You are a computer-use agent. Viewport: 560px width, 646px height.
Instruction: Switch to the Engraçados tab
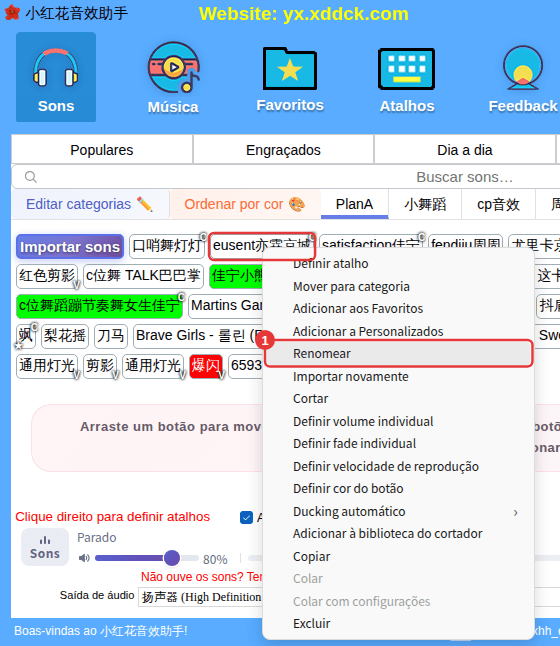click(283, 150)
